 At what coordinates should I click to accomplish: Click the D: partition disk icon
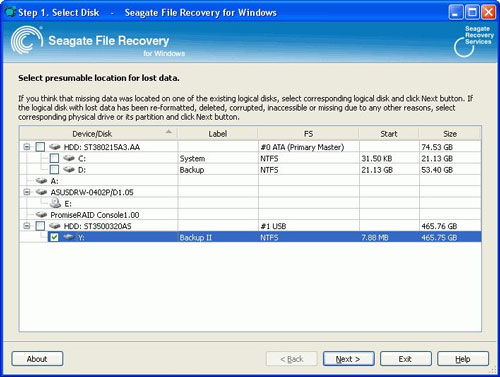pyautogui.click(x=69, y=169)
